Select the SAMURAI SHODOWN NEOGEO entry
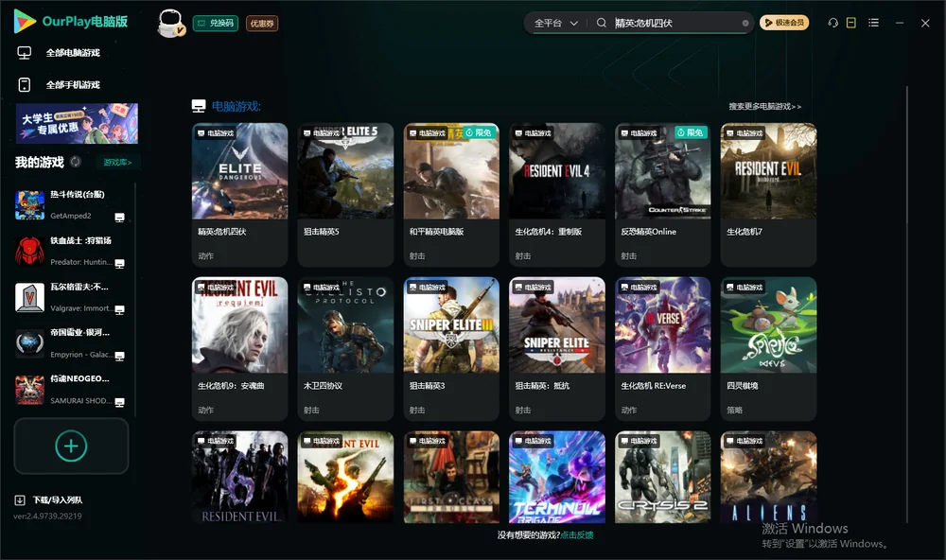The width and height of the screenshot is (946, 560). point(71,390)
